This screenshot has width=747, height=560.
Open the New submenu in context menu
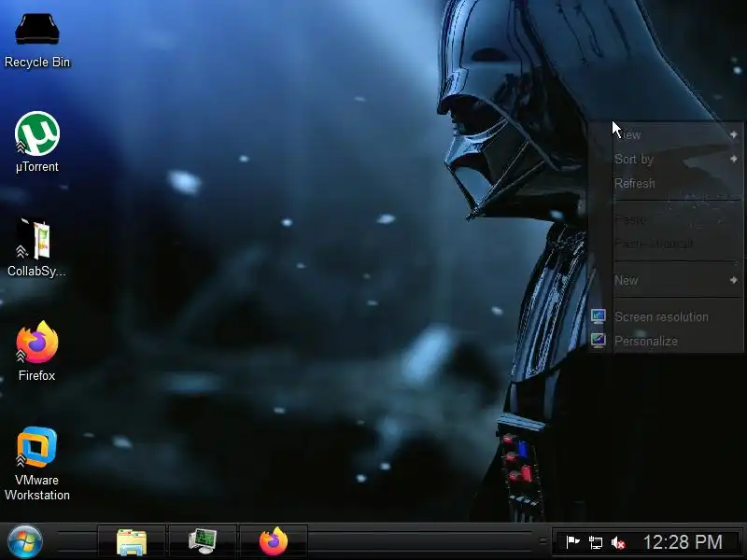point(666,281)
